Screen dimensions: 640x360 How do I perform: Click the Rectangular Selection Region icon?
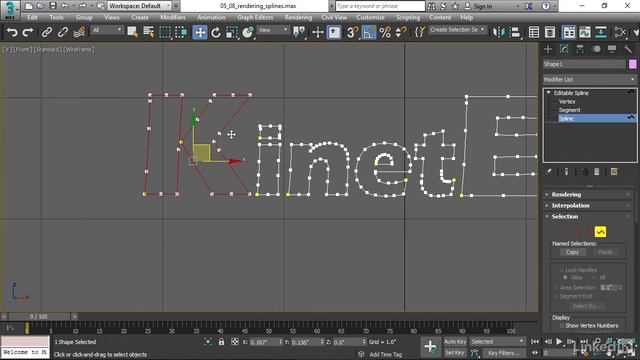pos(165,32)
